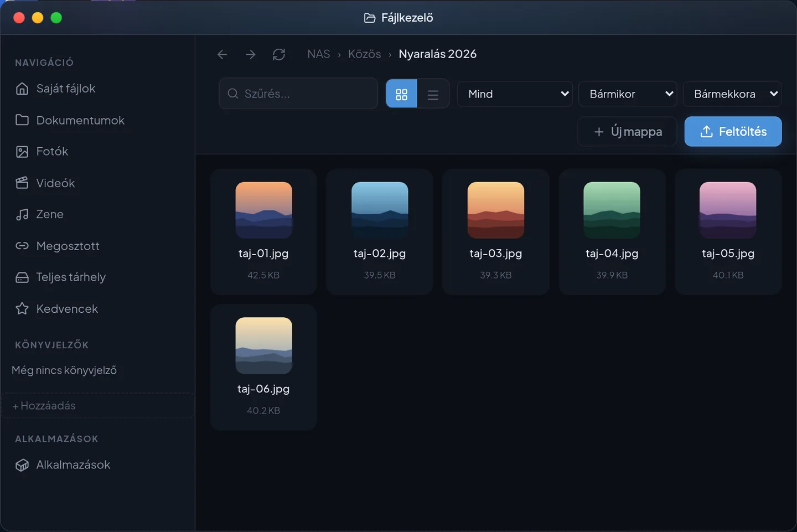This screenshot has height=532, width=797.
Task: Click the Új mappa button
Action: point(628,132)
